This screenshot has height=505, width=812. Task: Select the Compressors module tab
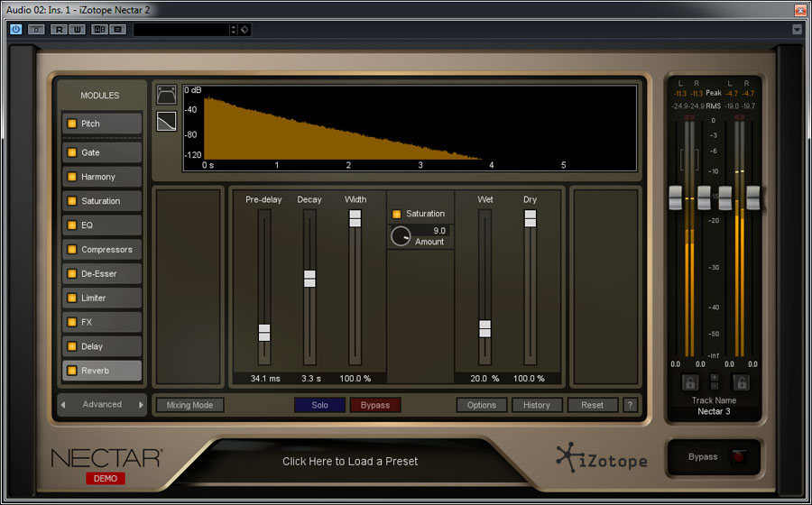(x=101, y=249)
